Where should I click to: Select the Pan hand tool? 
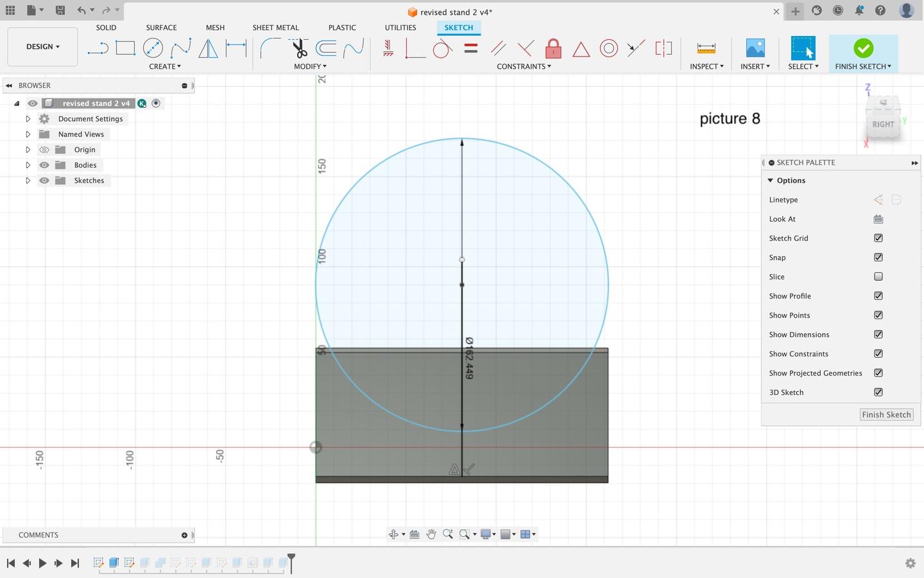431,534
